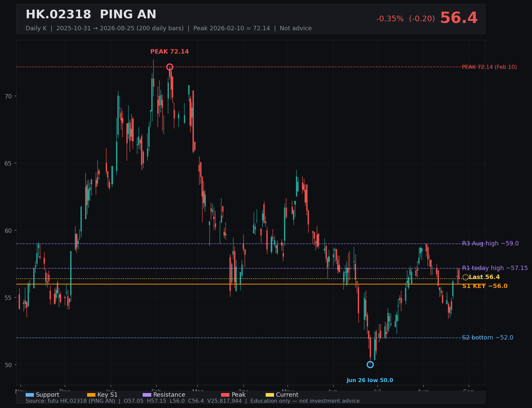
Task: Select the yellow Last price circle marker
Action: click(x=465, y=277)
